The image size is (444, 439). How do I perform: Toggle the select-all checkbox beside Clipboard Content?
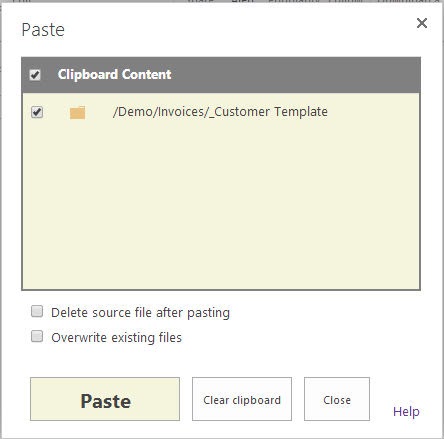click(35, 75)
